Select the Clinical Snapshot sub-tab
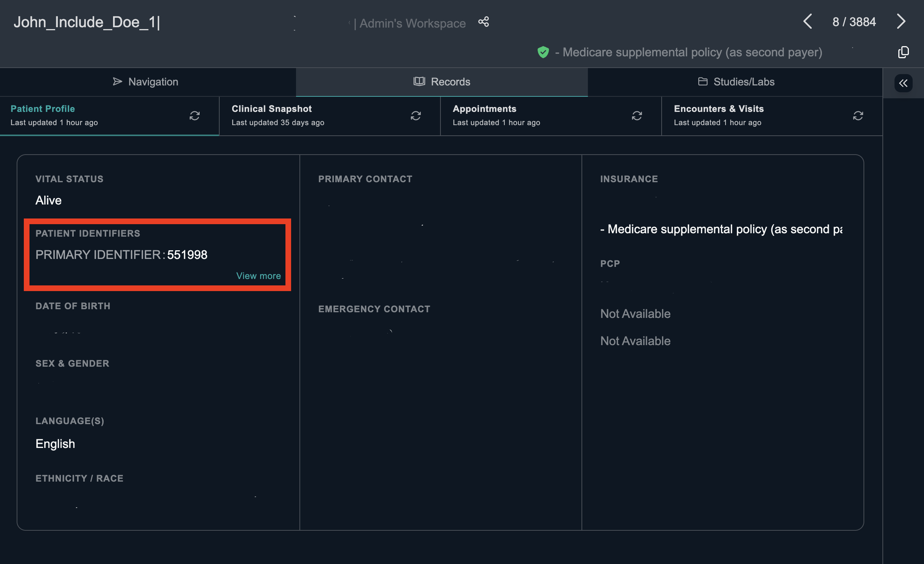Image resolution: width=924 pixels, height=564 pixels. click(330, 116)
